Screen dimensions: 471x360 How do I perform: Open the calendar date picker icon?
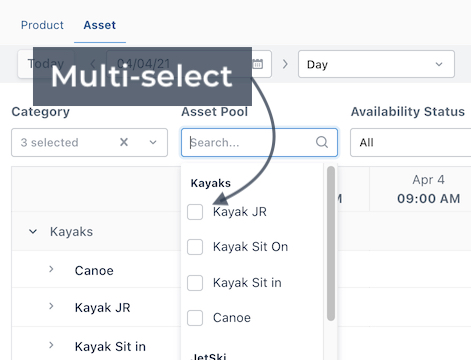[257, 64]
